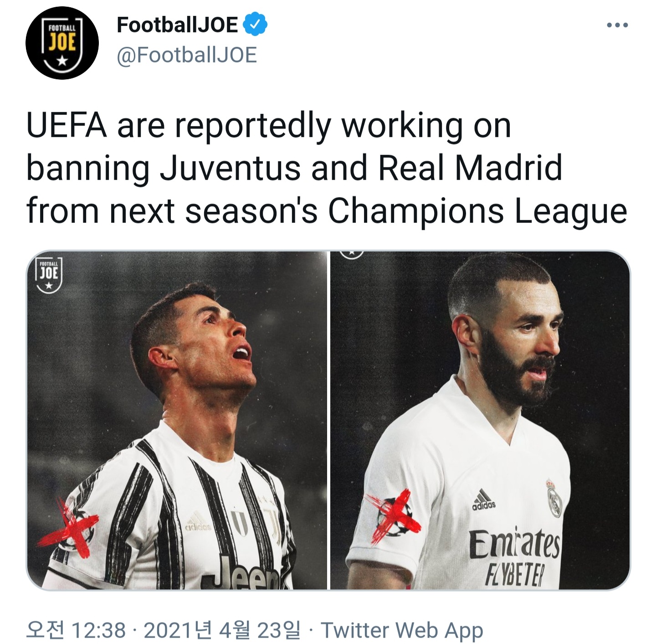Open the three-dot more options menu
This screenshot has height=644, width=656.
click(618, 25)
